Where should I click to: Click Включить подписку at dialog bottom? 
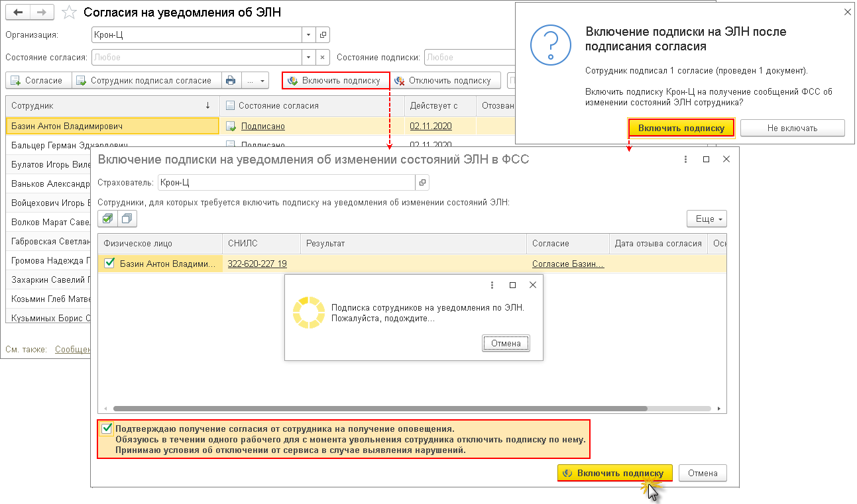[x=615, y=473]
